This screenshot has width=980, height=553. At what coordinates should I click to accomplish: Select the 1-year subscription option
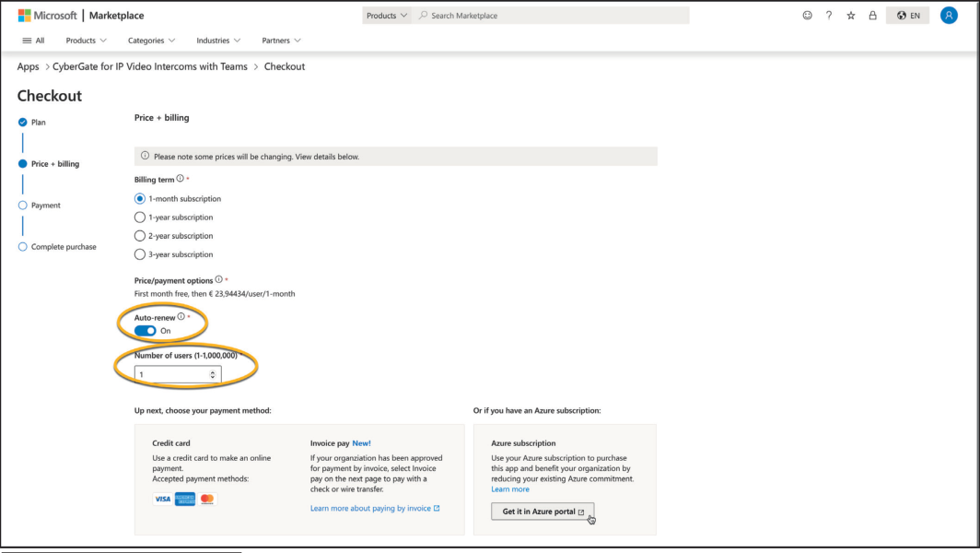[140, 218]
